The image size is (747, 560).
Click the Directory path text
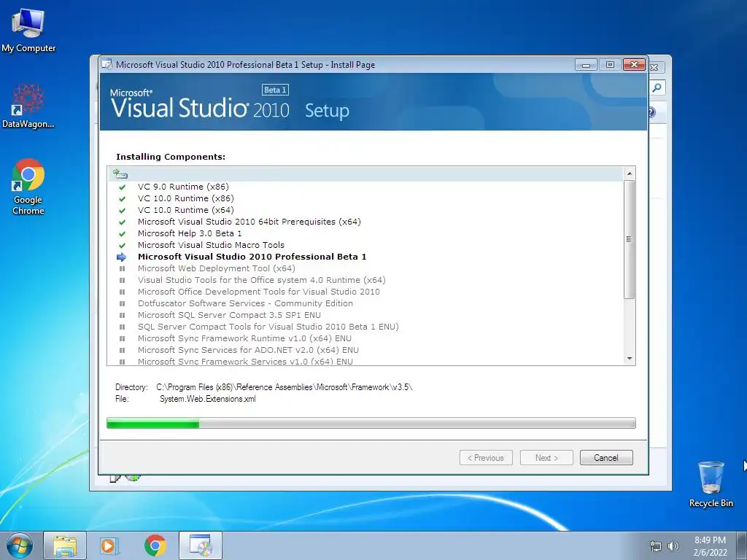[x=285, y=387]
